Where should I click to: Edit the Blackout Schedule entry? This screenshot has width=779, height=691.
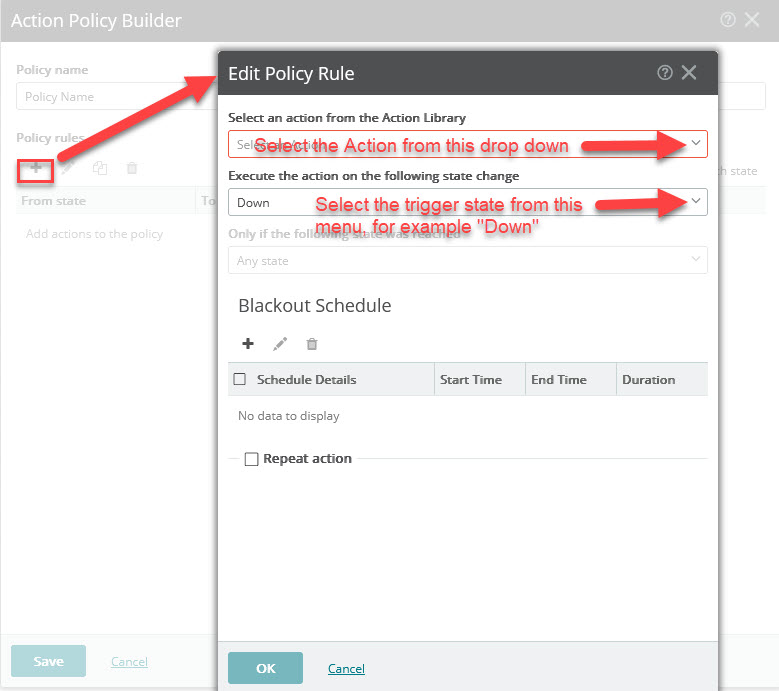click(280, 344)
